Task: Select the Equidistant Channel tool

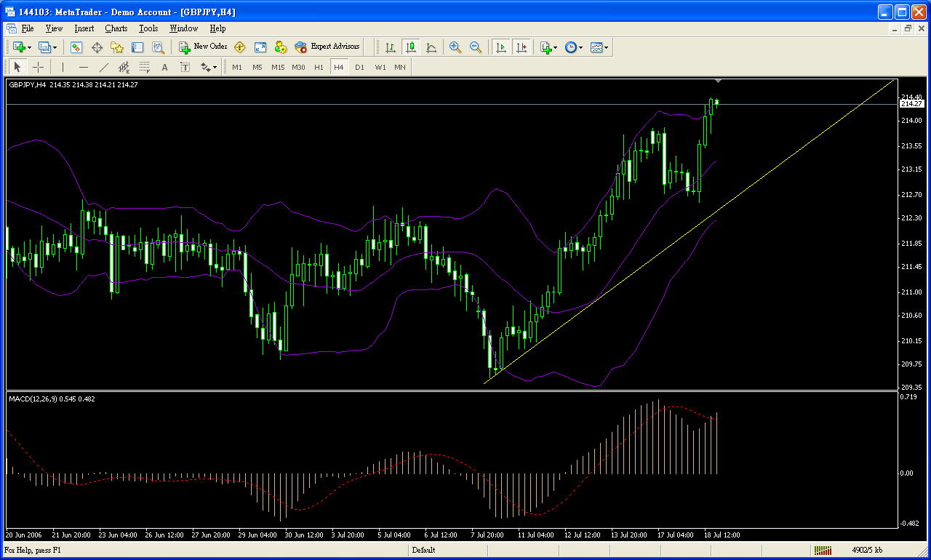Action: point(124,67)
